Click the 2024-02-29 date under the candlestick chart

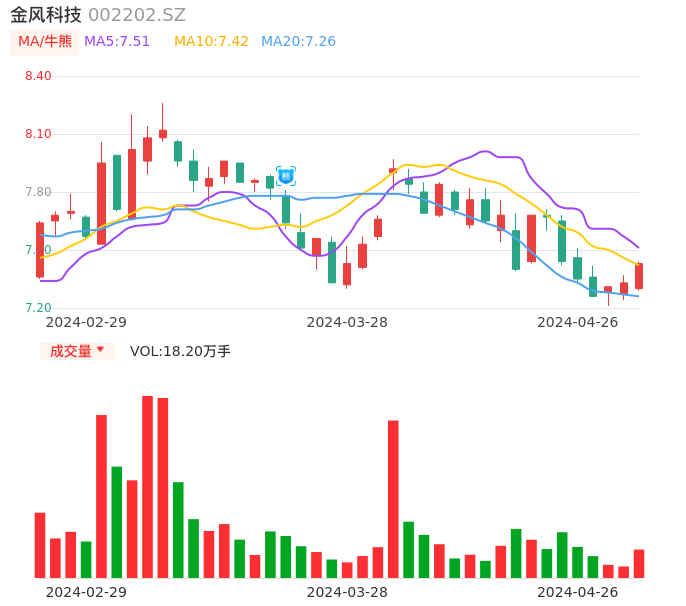pos(86,322)
